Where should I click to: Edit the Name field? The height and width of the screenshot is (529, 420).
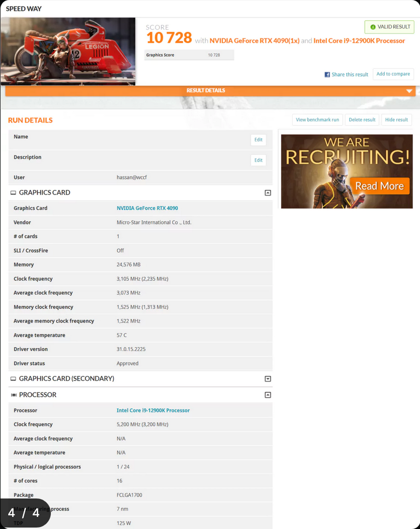258,140
